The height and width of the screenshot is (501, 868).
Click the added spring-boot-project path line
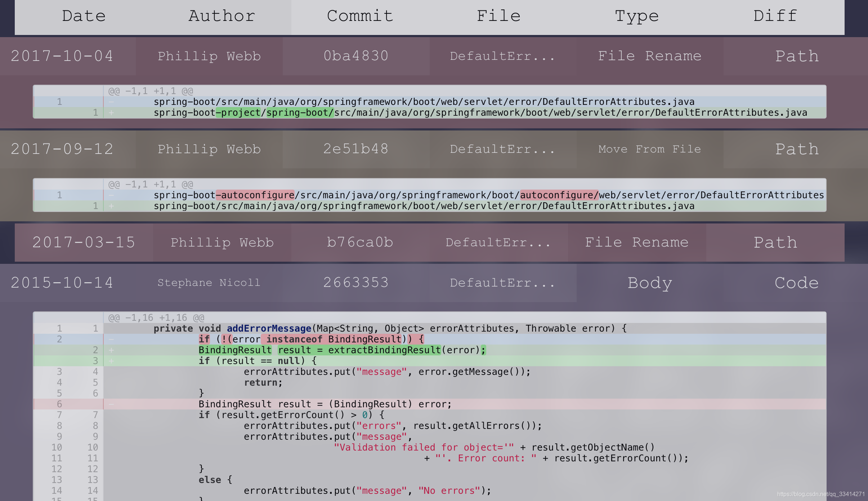pyautogui.click(x=480, y=113)
